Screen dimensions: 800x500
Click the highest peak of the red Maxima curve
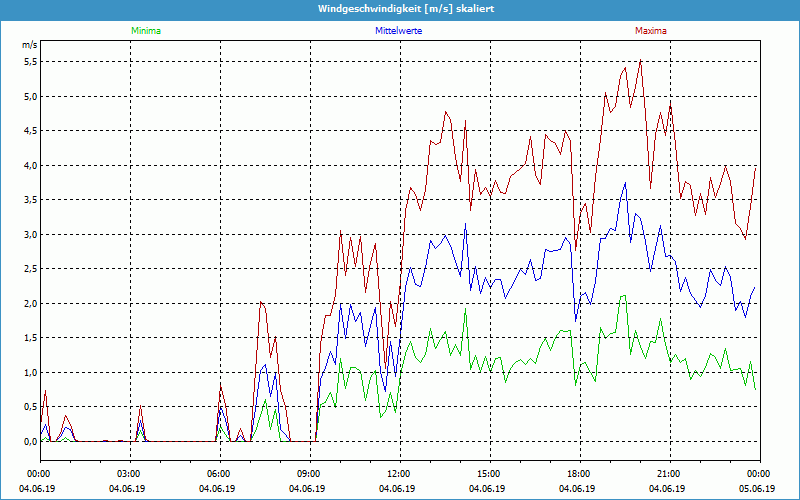640,60
